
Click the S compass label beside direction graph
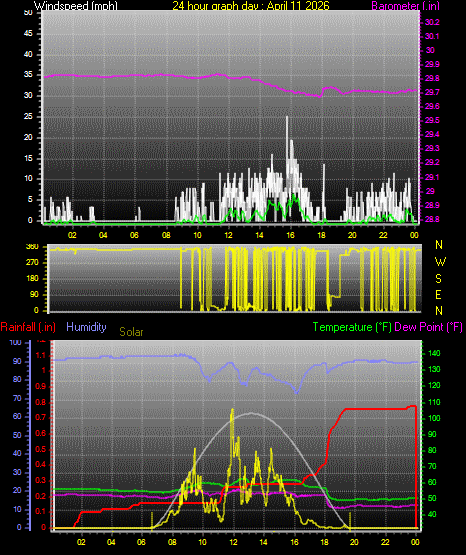[438, 279]
